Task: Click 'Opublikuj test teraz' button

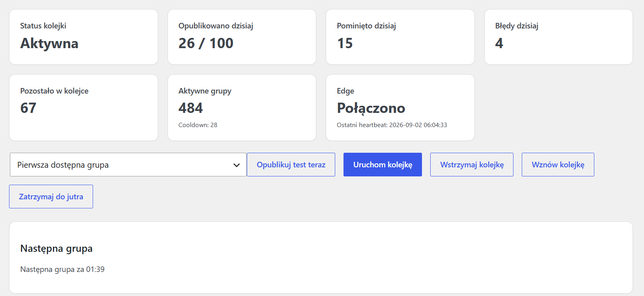Action: (291, 165)
